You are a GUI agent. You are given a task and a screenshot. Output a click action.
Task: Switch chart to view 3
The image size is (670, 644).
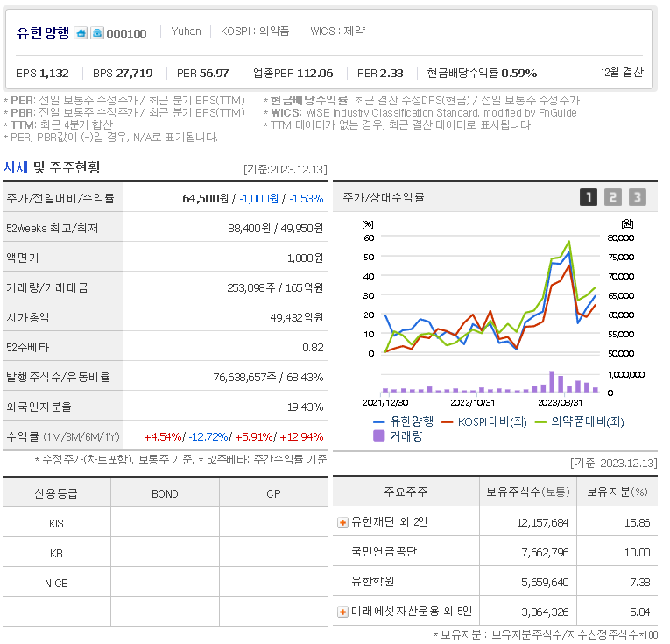click(x=637, y=197)
